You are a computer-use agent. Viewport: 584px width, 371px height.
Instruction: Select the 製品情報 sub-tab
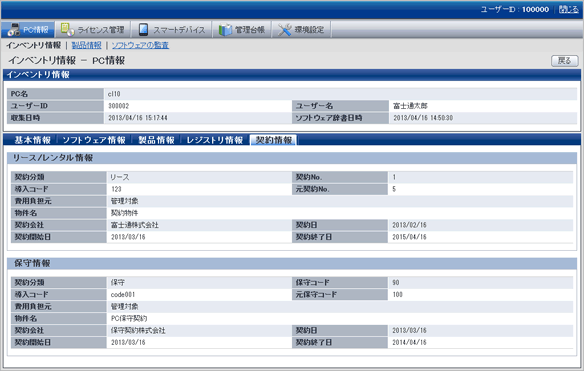point(156,140)
